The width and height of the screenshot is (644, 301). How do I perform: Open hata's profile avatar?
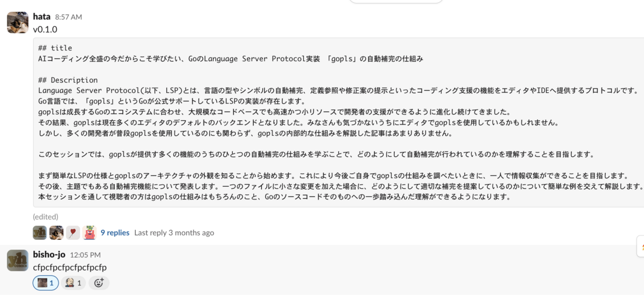[17, 22]
